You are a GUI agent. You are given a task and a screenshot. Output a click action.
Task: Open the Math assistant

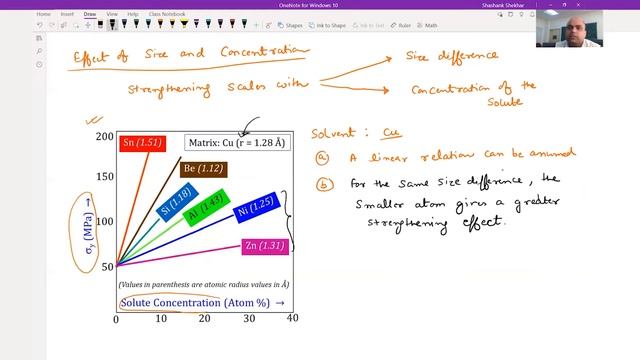[427, 25]
